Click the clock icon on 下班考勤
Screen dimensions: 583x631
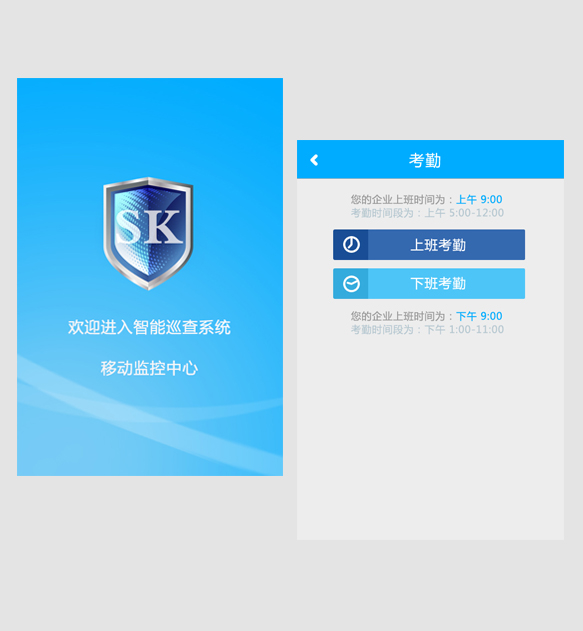coord(351,284)
